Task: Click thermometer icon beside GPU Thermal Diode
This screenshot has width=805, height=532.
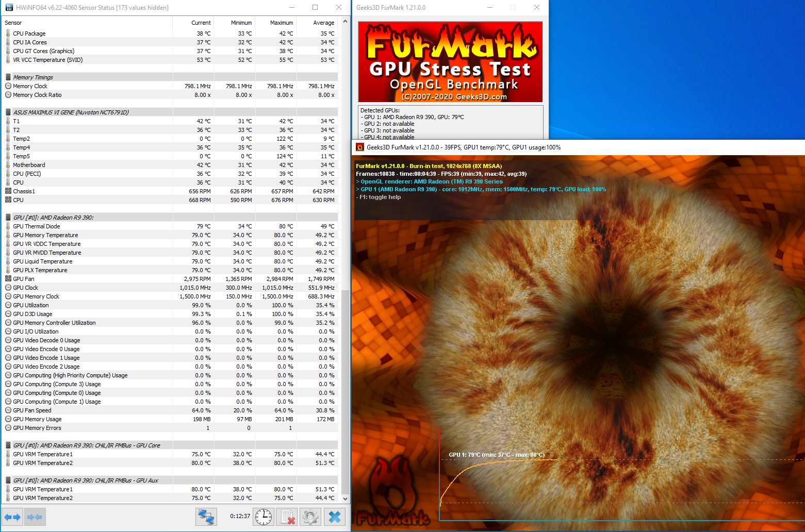Action: point(8,226)
